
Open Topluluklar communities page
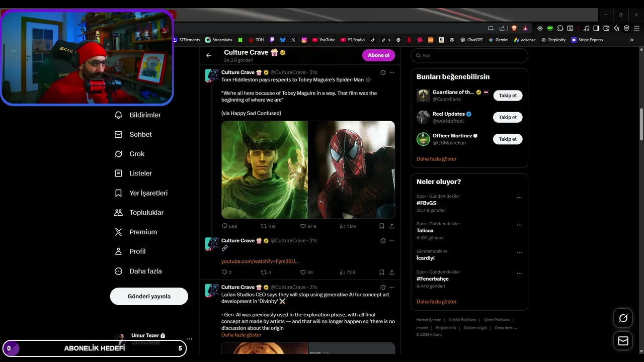click(x=139, y=213)
